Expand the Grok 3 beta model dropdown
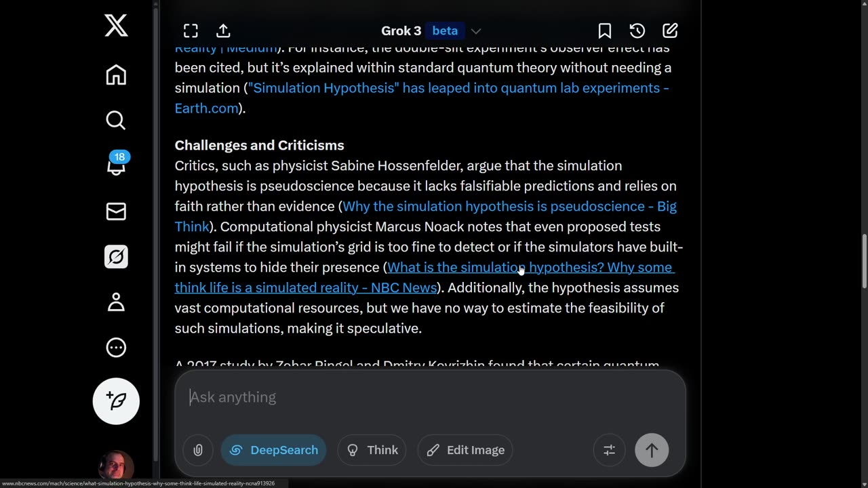Screen dimensions: 868x488 click(431, 30)
